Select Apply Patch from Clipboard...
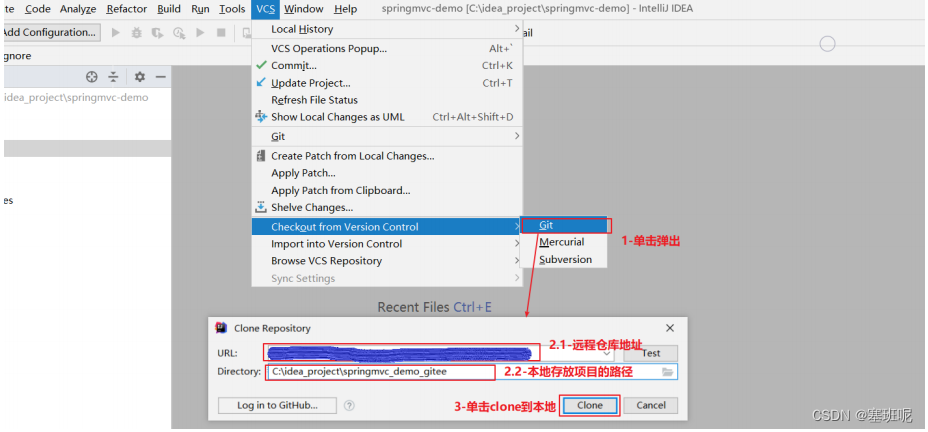Image resolution: width=928 pixels, height=432 pixels. [x=388, y=191]
